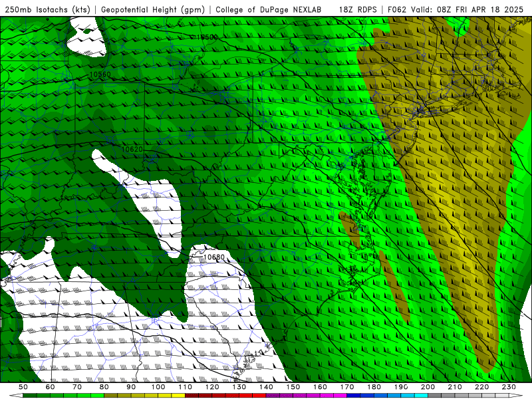532x399 pixels.
Task: Click the darkest green swatch under 50
Action: pyautogui.click(x=30, y=396)
